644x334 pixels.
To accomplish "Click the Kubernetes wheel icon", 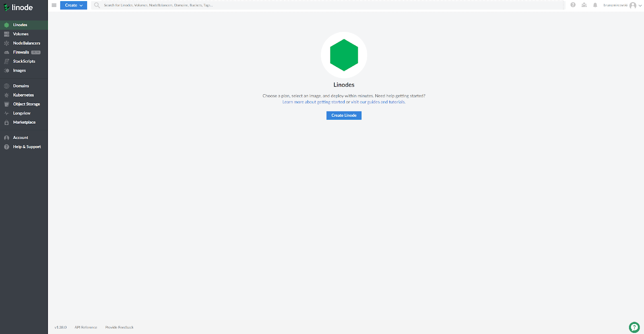I will click(6, 95).
